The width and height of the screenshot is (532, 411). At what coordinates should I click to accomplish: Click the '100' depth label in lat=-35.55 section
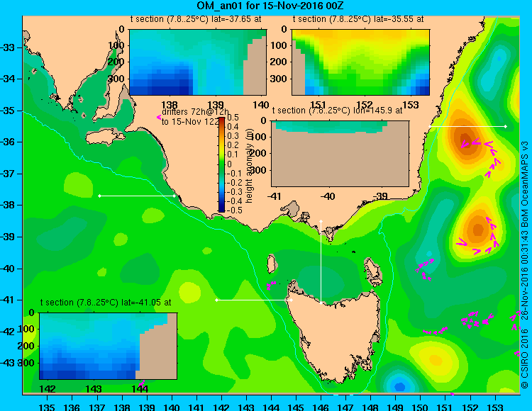pyautogui.click(x=279, y=45)
